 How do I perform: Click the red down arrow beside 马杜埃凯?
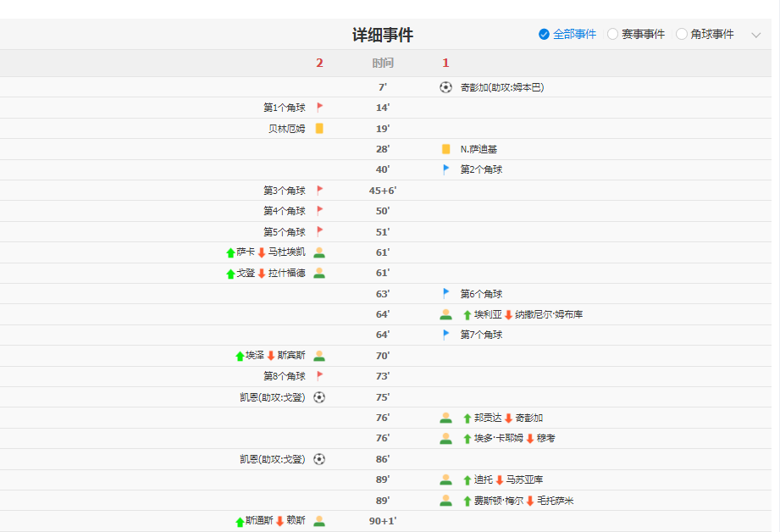pyautogui.click(x=262, y=252)
